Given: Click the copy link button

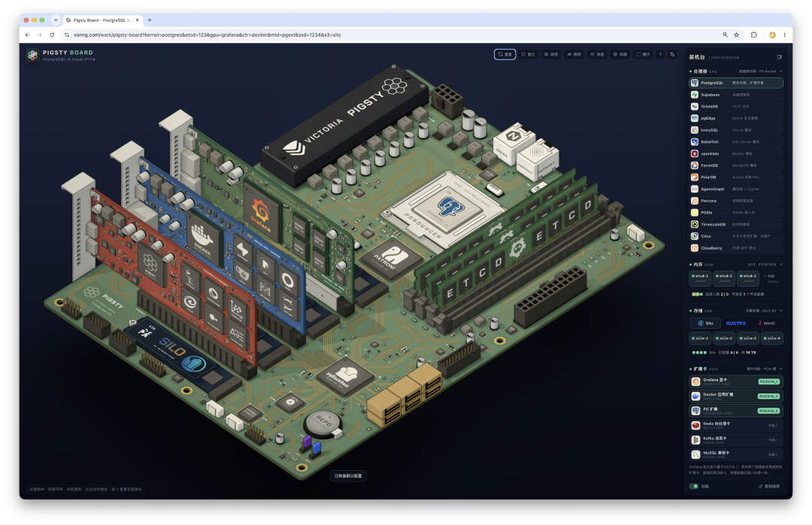Looking at the screenshot, I should click(769, 486).
